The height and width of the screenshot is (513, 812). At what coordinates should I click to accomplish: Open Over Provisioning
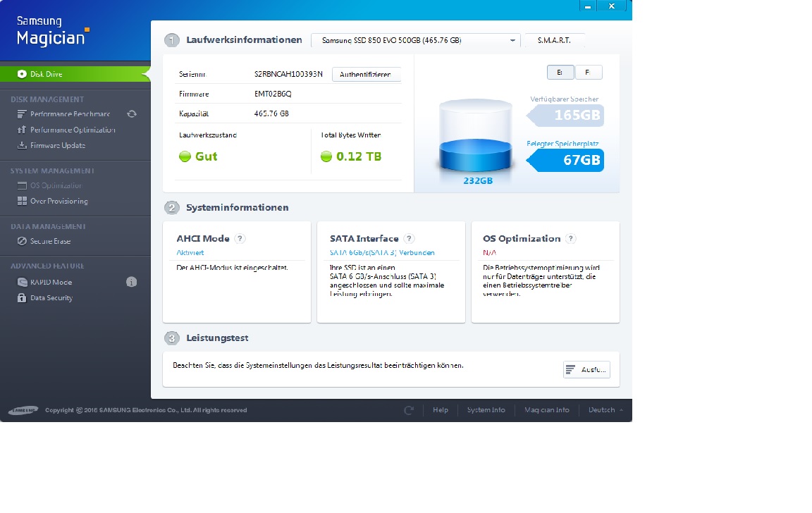pos(59,201)
